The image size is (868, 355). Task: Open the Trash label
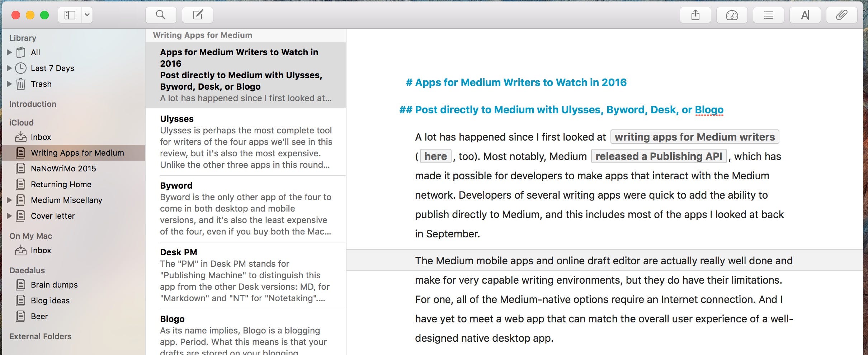pyautogui.click(x=41, y=84)
